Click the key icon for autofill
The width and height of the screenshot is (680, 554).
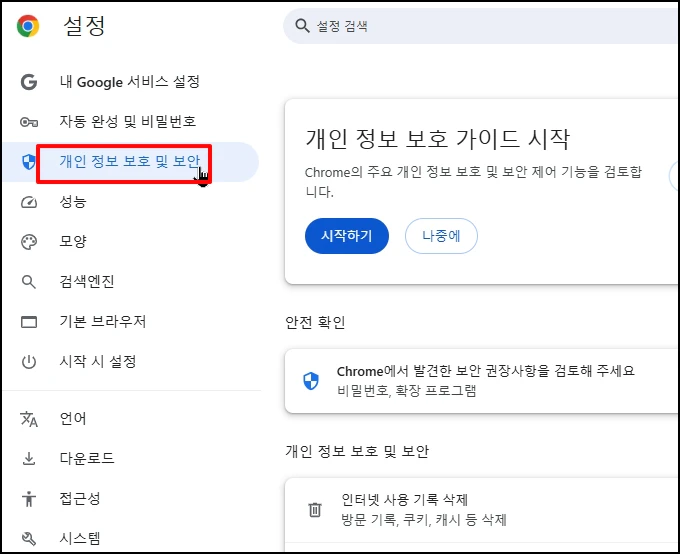point(29,122)
